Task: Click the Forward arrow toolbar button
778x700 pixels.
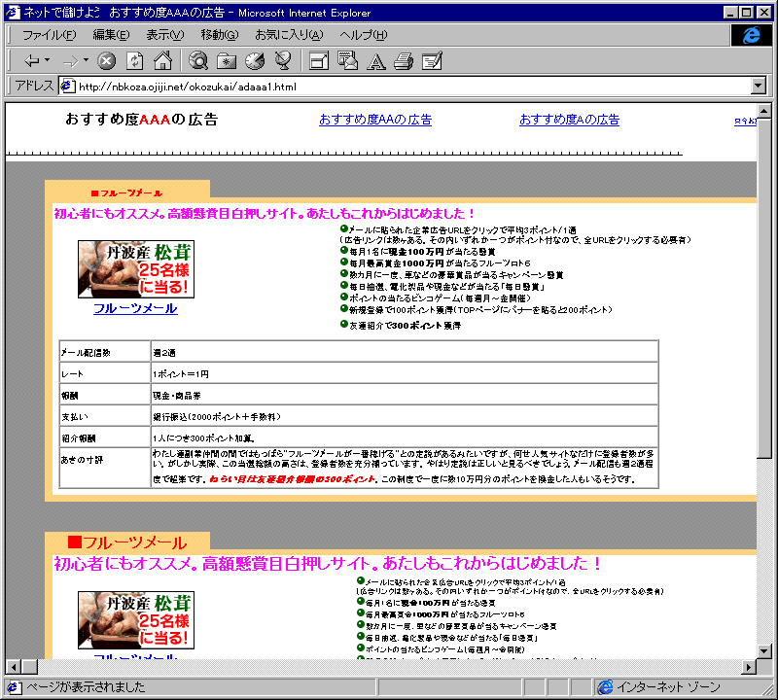Action: [70, 61]
